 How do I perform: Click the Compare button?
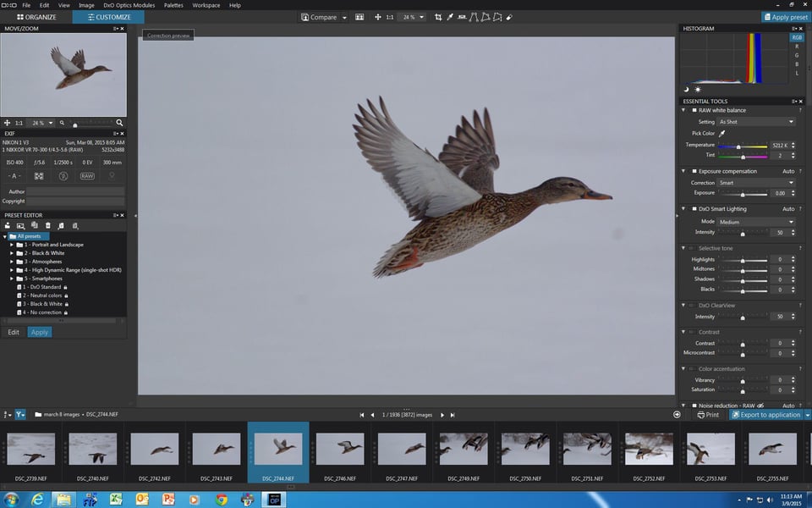(x=319, y=17)
